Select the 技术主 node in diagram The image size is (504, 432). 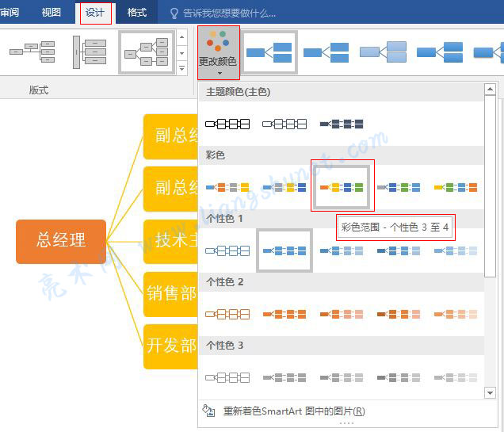[170, 242]
